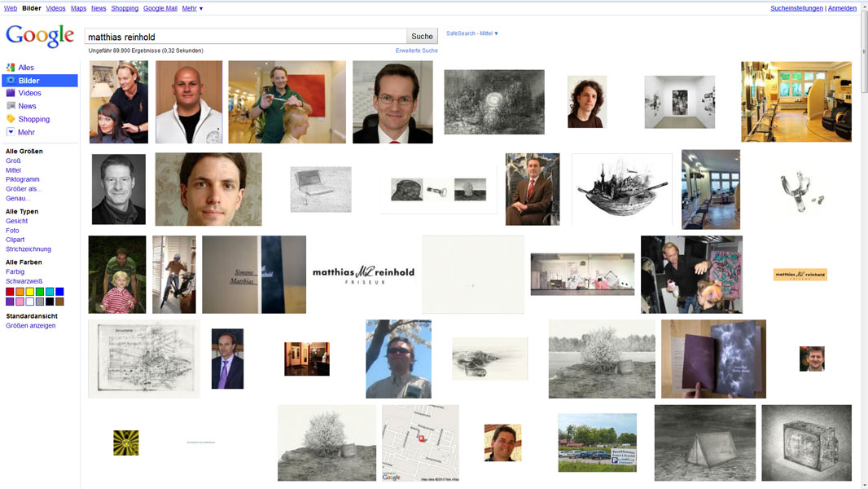Click the Anmelden sign-in link

pos(842,8)
